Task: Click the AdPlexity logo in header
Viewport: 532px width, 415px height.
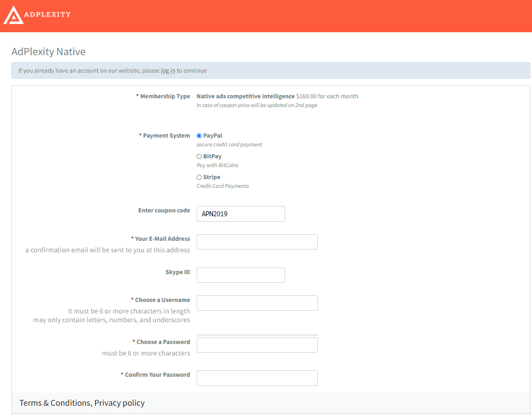Action: tap(37, 15)
